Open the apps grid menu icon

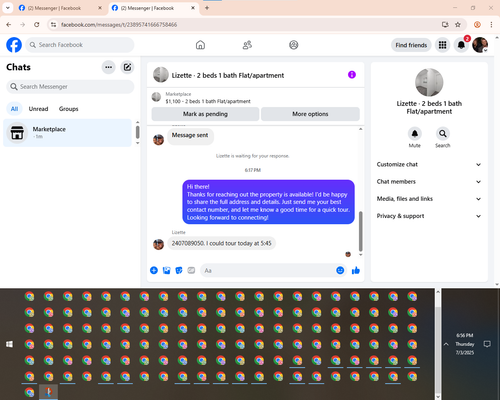pyautogui.click(x=442, y=45)
